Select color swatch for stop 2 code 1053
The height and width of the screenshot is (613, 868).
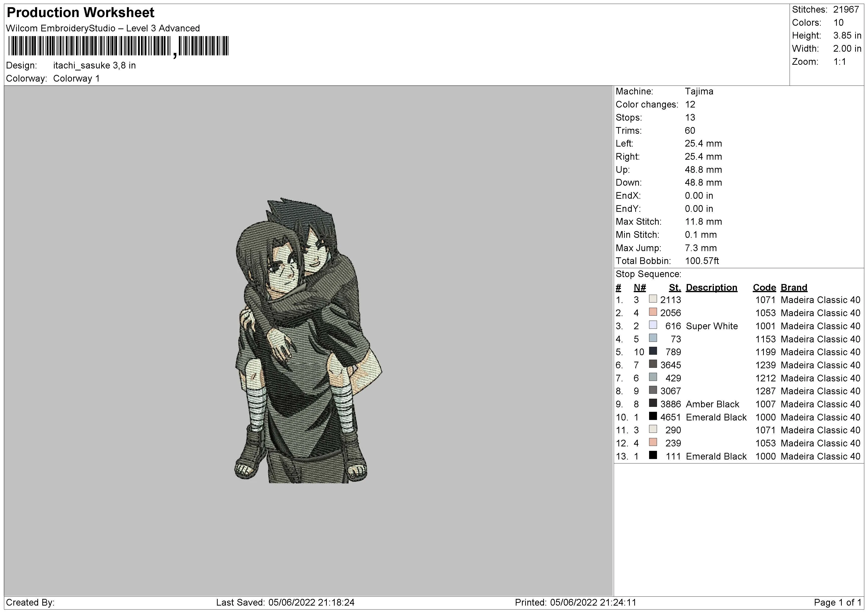653,312
